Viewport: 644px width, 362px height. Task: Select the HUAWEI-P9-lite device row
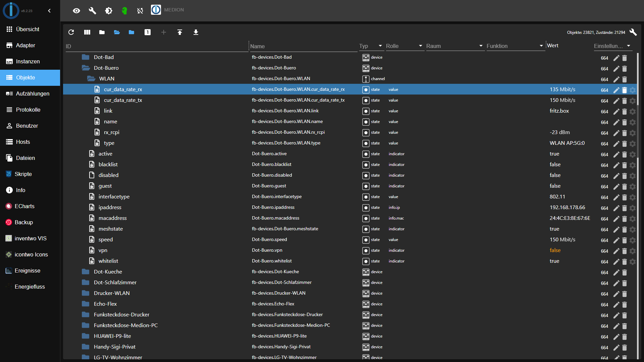(350, 336)
